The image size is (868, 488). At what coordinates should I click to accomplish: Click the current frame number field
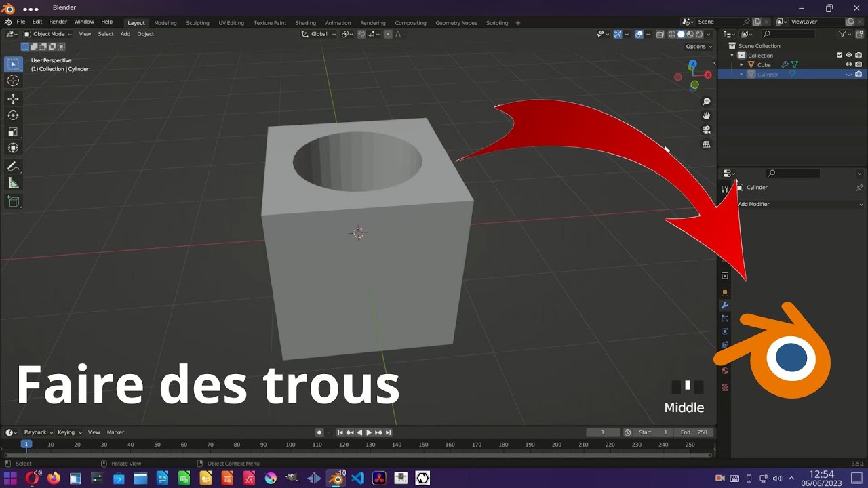(603, 432)
